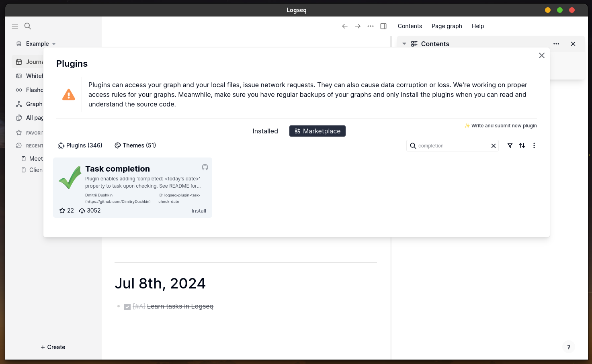Image resolution: width=592 pixels, height=364 pixels.
Task: Focus the completion search field
Action: (453, 146)
